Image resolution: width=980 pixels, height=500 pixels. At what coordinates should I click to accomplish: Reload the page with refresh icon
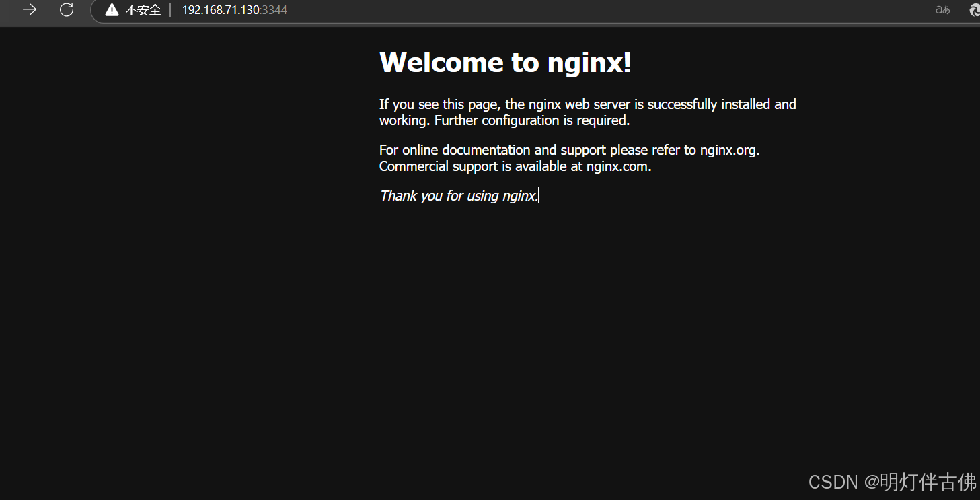click(67, 10)
